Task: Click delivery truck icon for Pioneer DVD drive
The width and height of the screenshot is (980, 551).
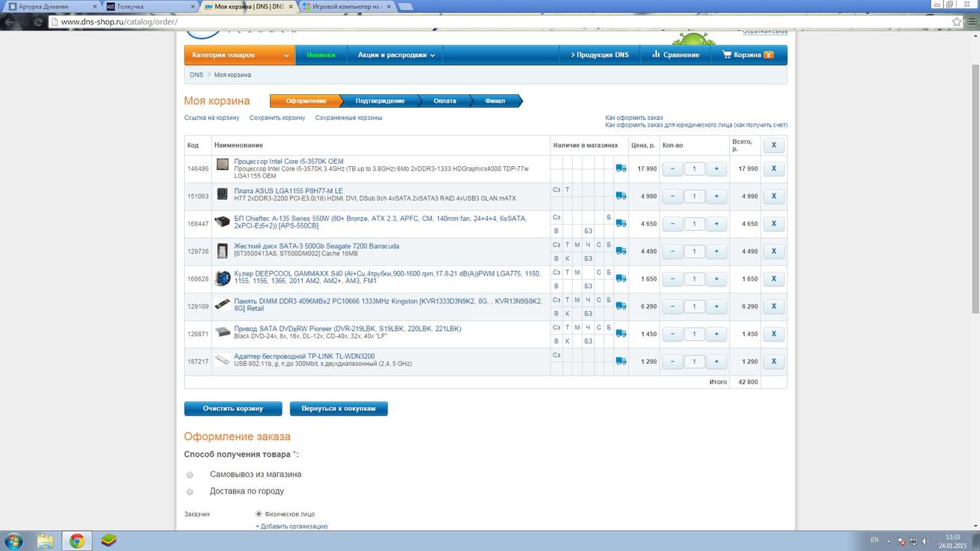Action: (620, 334)
